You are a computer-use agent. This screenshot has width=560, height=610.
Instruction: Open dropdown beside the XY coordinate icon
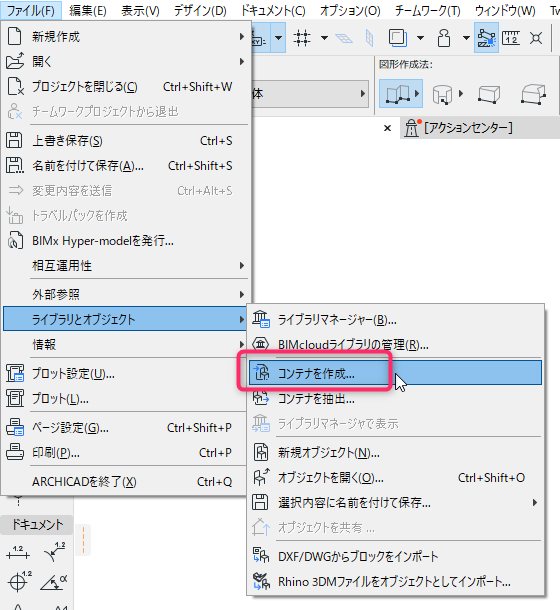tap(278, 38)
